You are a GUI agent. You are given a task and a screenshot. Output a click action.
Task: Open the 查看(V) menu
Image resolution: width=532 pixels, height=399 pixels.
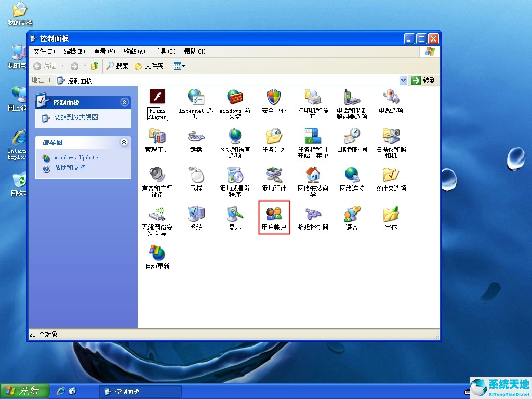point(104,51)
